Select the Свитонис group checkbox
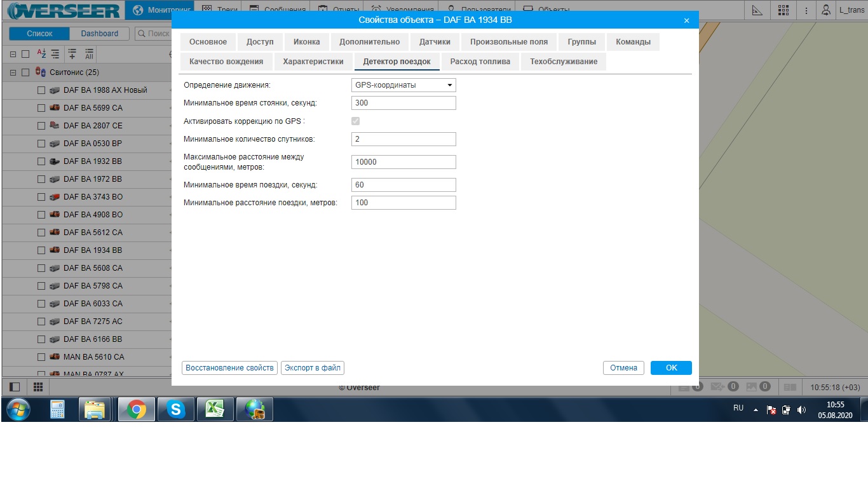 click(x=25, y=72)
